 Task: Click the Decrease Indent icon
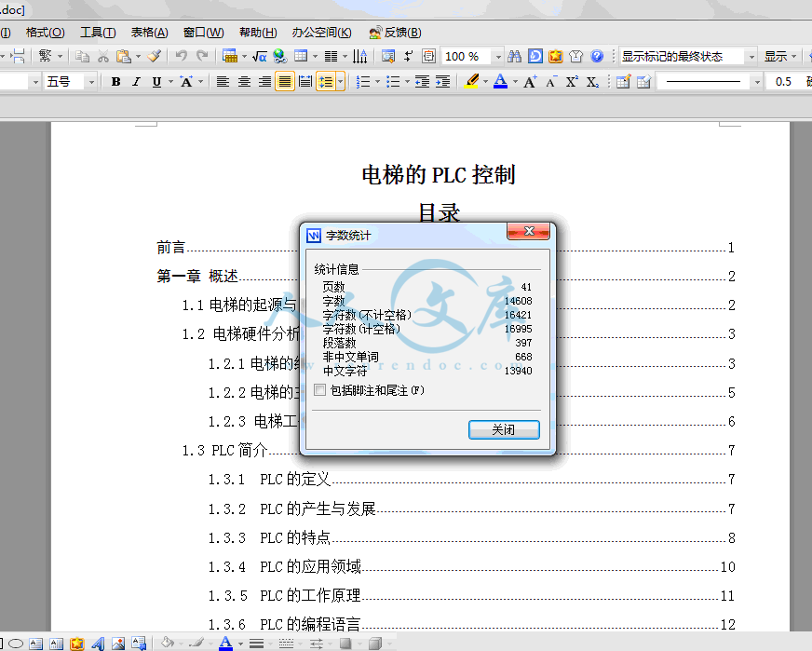tap(422, 81)
